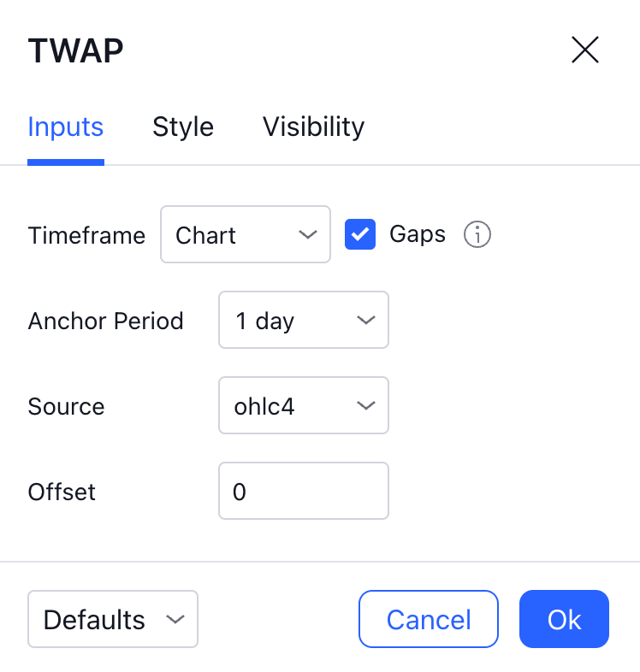Open the Visibility tab

[313, 127]
